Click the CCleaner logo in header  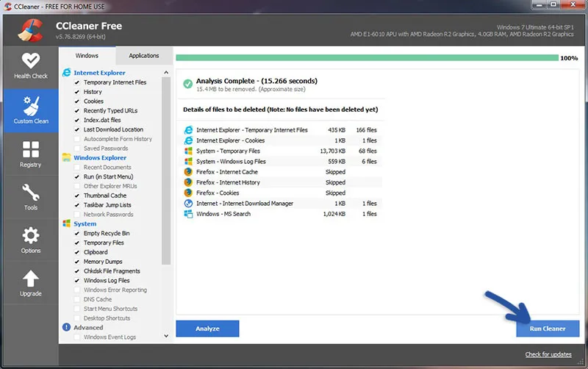(x=31, y=30)
